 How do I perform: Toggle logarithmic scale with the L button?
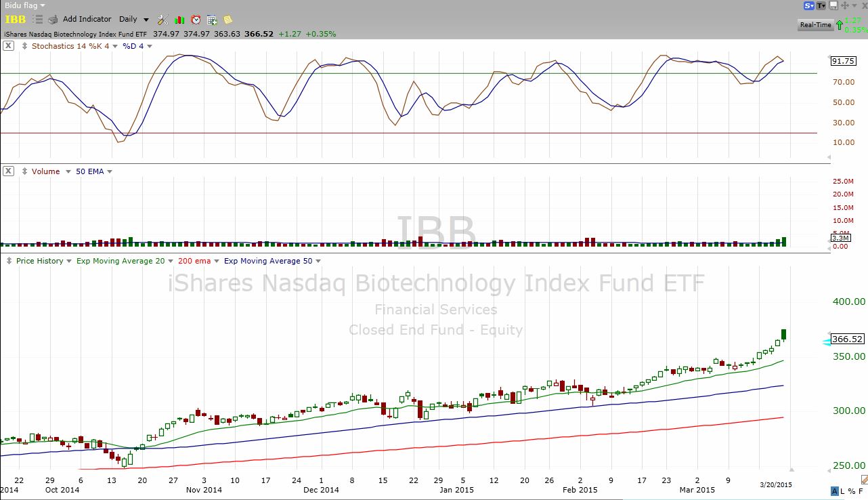842,491
